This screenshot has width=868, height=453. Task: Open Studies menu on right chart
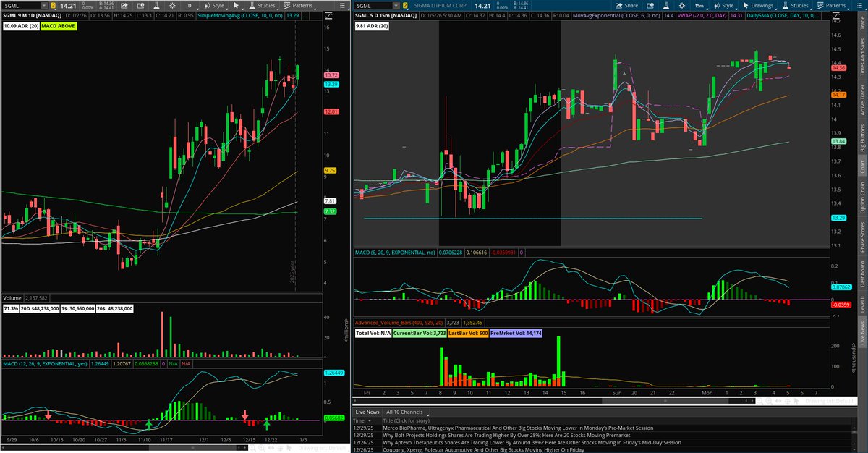[794, 6]
